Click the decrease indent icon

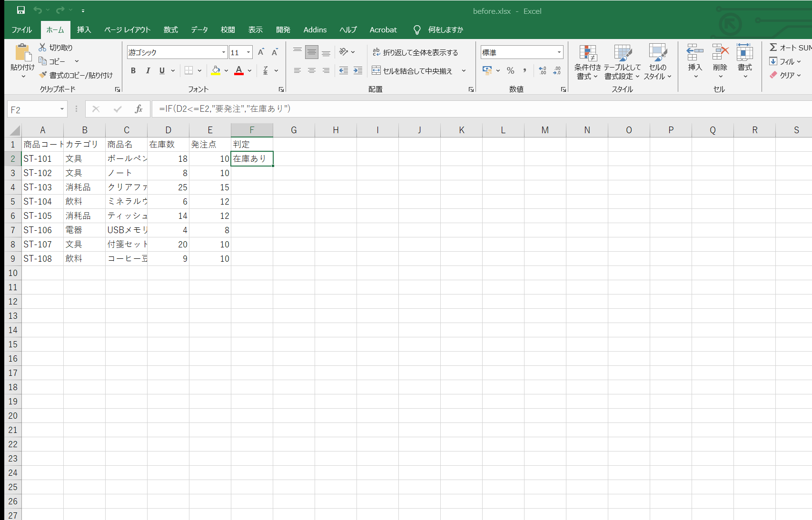pyautogui.click(x=344, y=70)
